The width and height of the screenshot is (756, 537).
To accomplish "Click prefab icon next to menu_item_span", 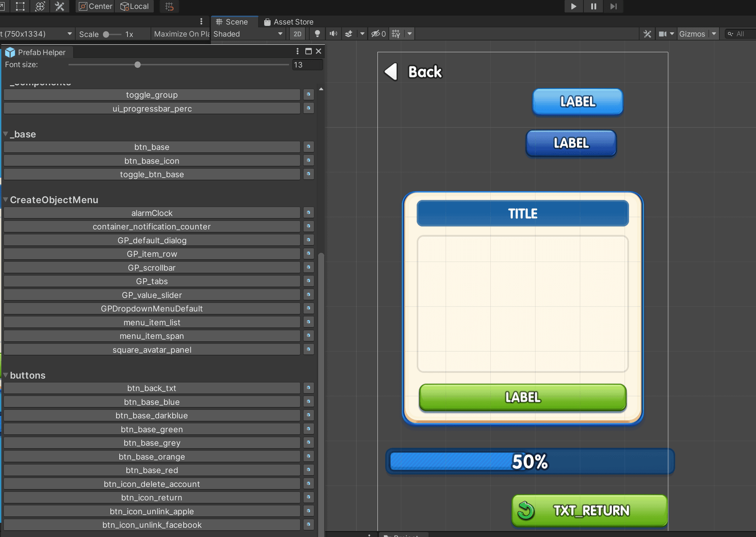I will coord(309,336).
